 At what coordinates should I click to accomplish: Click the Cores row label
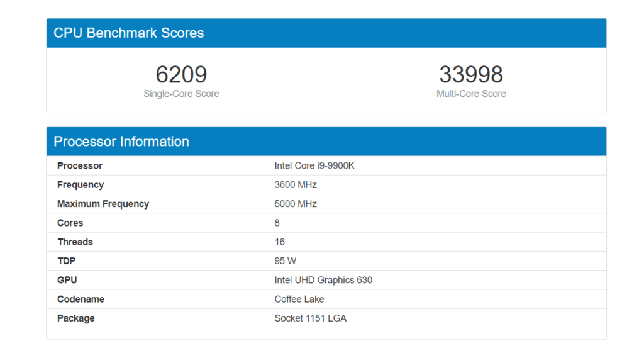(70, 223)
